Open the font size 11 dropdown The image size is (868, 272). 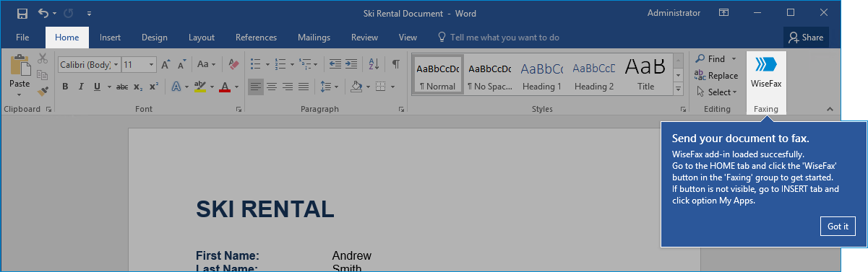(151, 64)
